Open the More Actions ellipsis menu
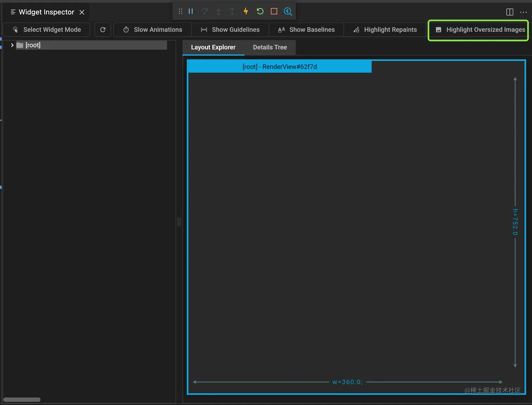532x405 pixels. point(524,12)
